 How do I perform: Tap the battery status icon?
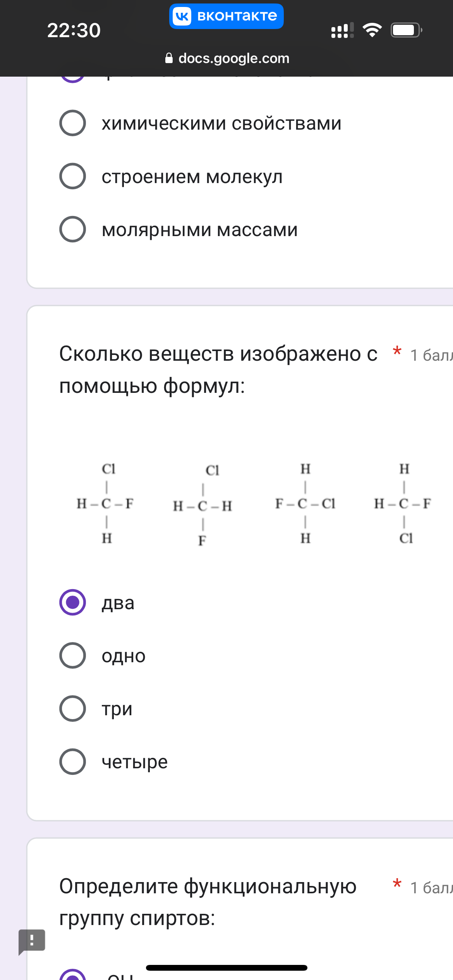(406, 30)
